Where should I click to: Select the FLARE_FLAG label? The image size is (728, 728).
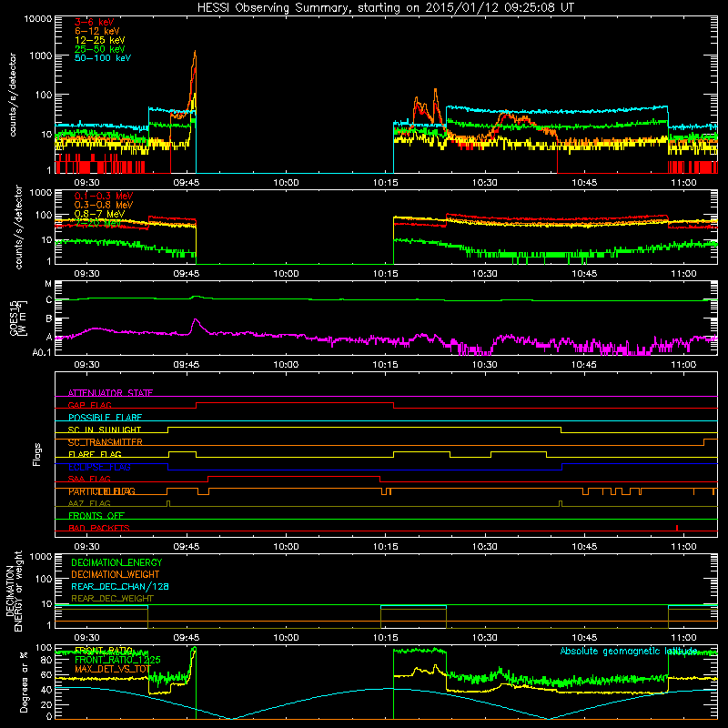click(95, 454)
